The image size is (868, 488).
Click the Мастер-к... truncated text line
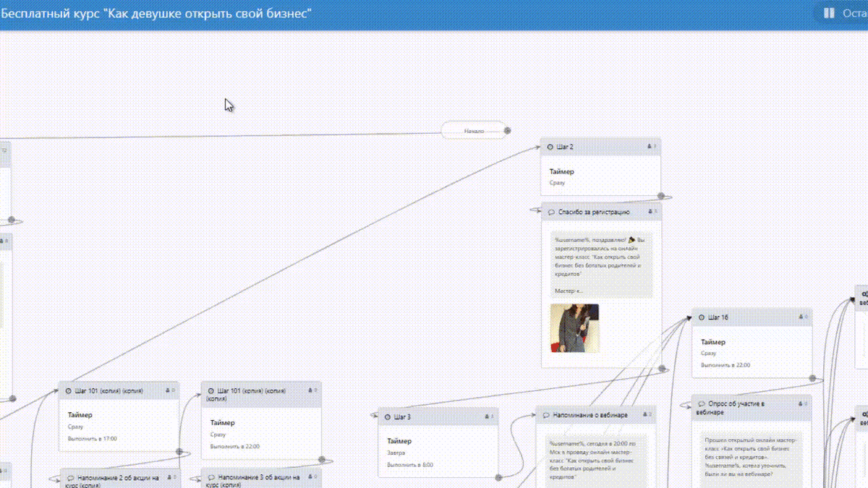(x=569, y=291)
